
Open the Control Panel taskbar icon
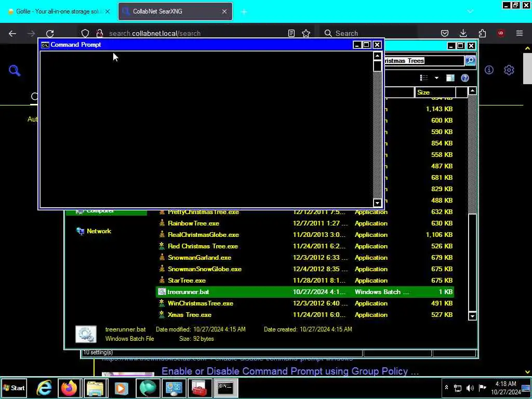tap(174, 388)
